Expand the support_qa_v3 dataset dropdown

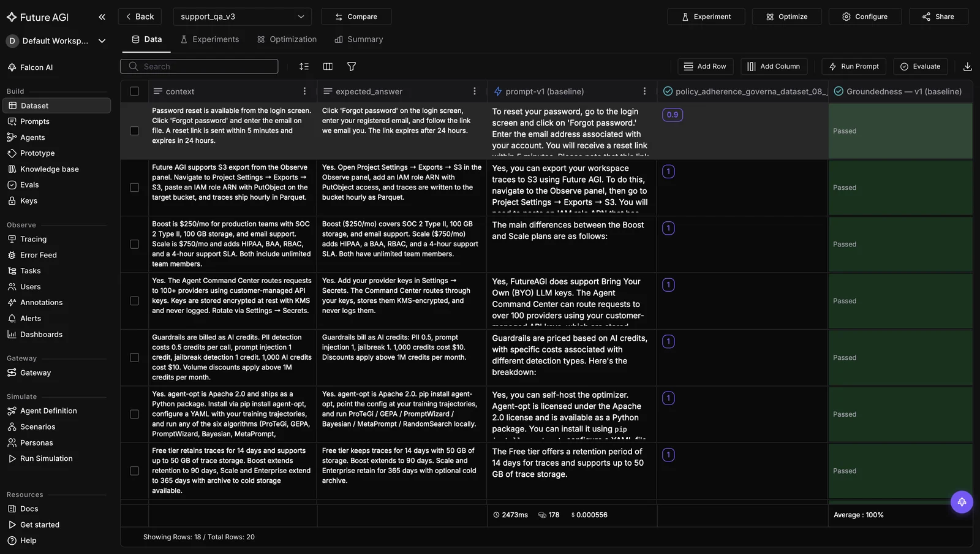[x=242, y=17]
